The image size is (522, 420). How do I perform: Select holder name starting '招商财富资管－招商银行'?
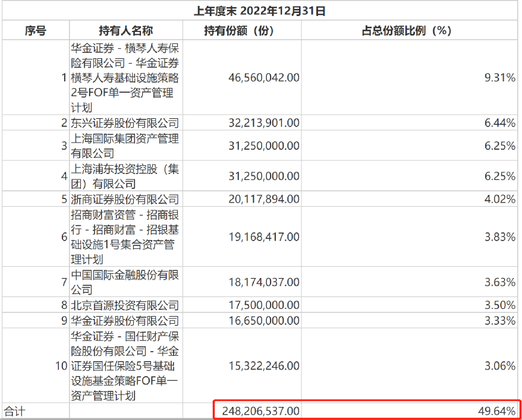(125, 237)
